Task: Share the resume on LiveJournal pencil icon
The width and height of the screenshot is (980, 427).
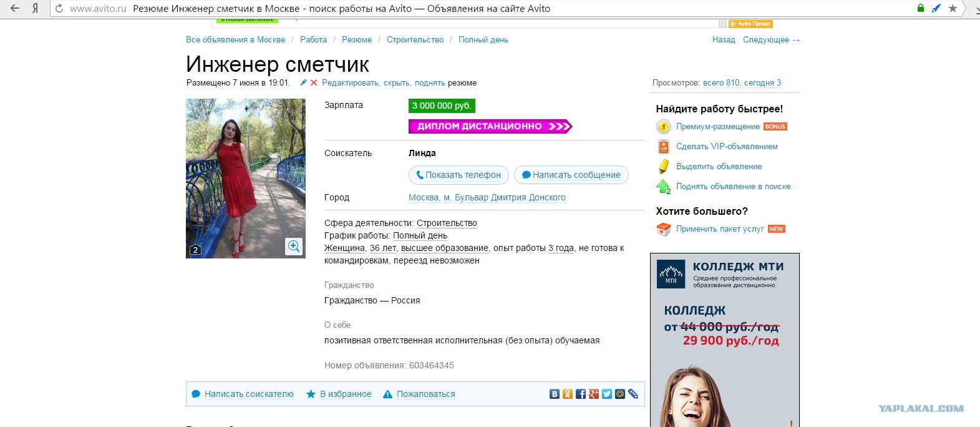Action: (633, 394)
